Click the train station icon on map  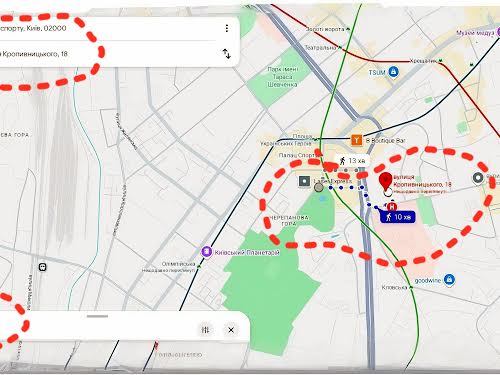pyautogui.click(x=42, y=267)
